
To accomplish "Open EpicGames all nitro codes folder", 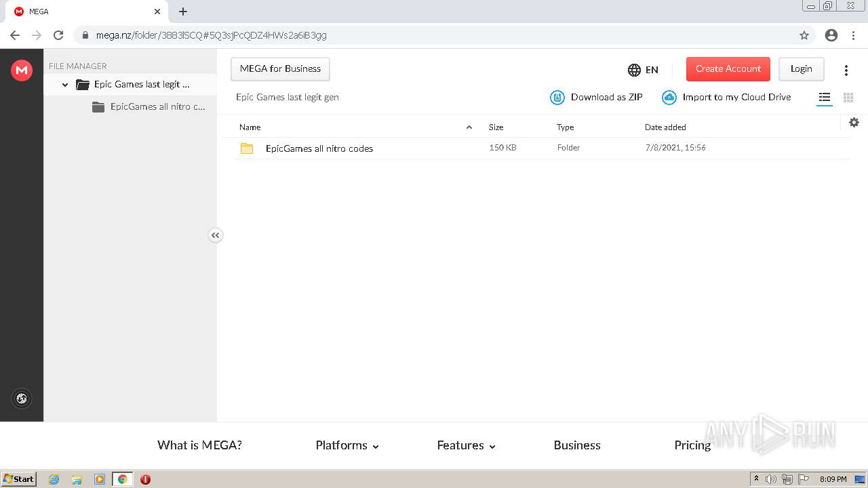I will [319, 148].
